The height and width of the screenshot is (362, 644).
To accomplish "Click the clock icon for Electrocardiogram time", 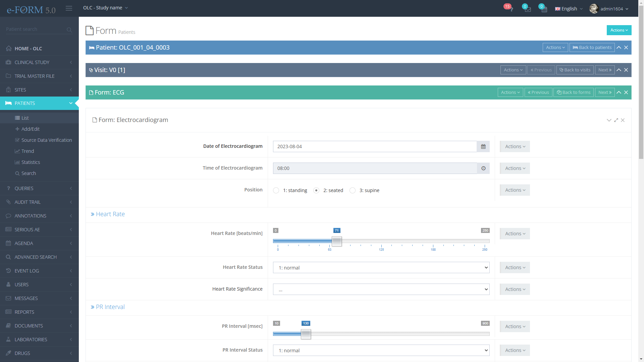I will coord(483,168).
